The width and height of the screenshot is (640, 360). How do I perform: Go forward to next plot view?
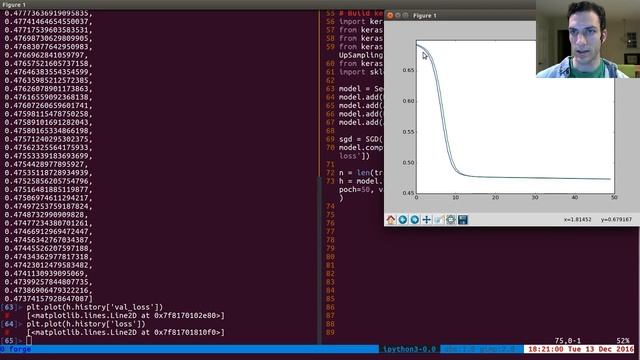[x=415, y=220]
